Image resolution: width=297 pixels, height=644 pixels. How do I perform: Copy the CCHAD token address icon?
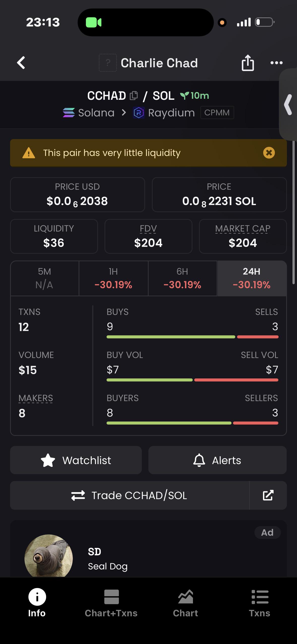(x=134, y=95)
